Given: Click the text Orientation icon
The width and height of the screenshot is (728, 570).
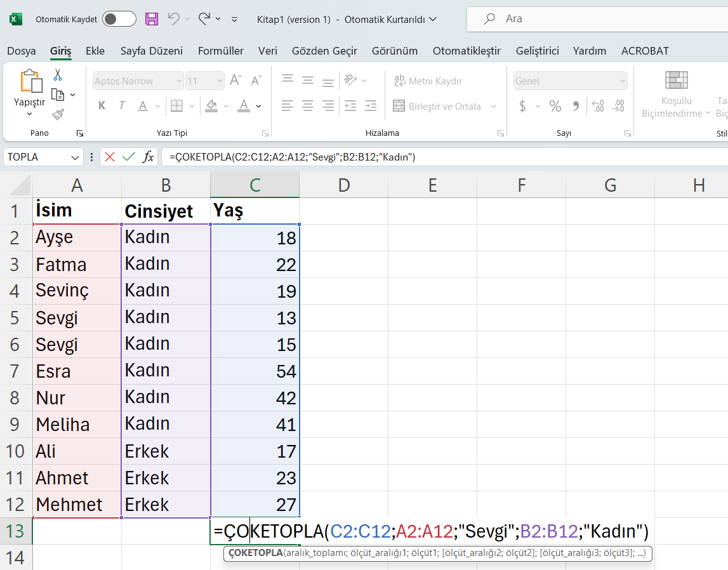Looking at the screenshot, I should point(350,81).
